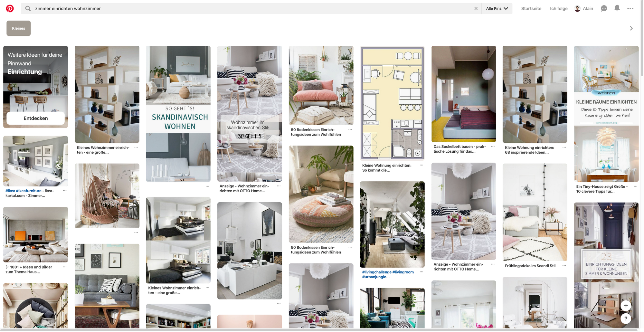
Task: Click the Entdecken button
Action: pyautogui.click(x=35, y=118)
